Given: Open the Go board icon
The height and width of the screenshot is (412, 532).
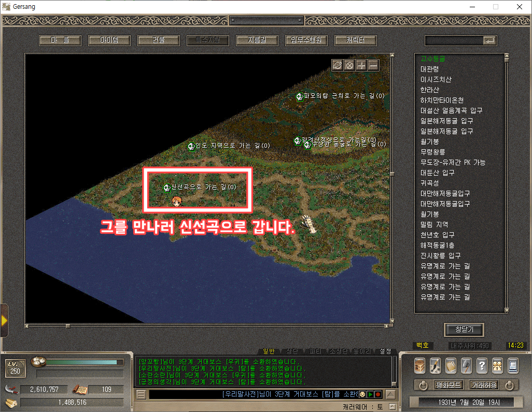Looking at the screenshot, I should (451, 366).
